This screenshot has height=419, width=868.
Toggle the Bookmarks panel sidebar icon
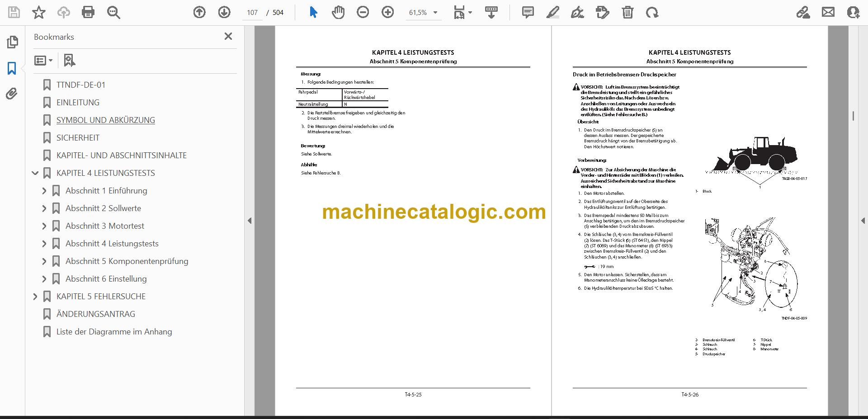pos(12,69)
